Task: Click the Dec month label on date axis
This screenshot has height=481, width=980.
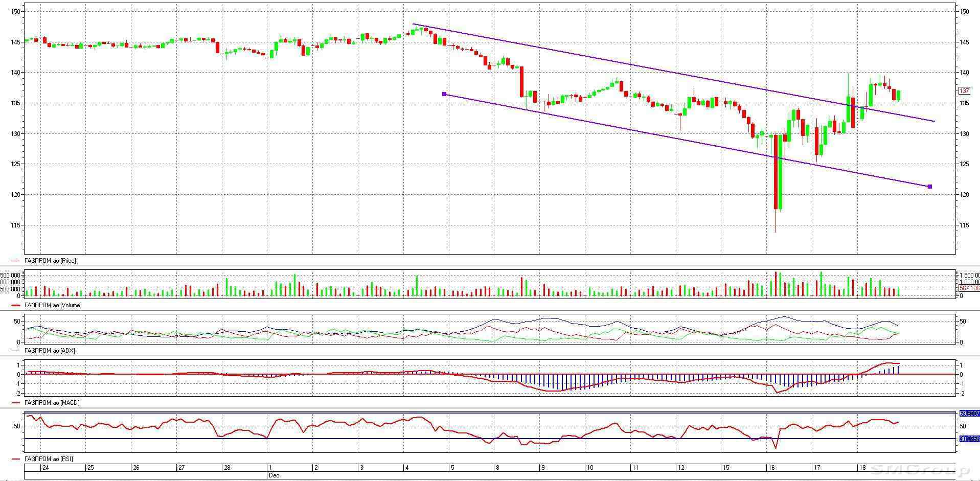Action: (x=274, y=475)
